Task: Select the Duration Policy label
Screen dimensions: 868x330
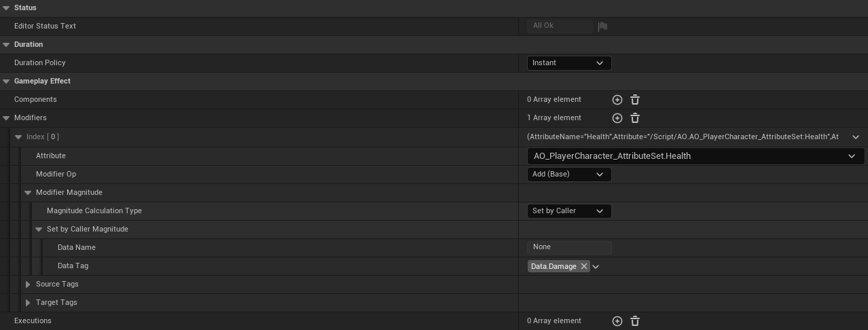Action: [x=39, y=62]
